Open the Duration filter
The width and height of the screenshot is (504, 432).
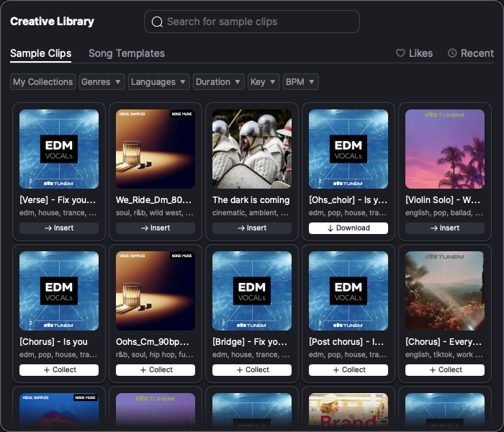tap(219, 81)
